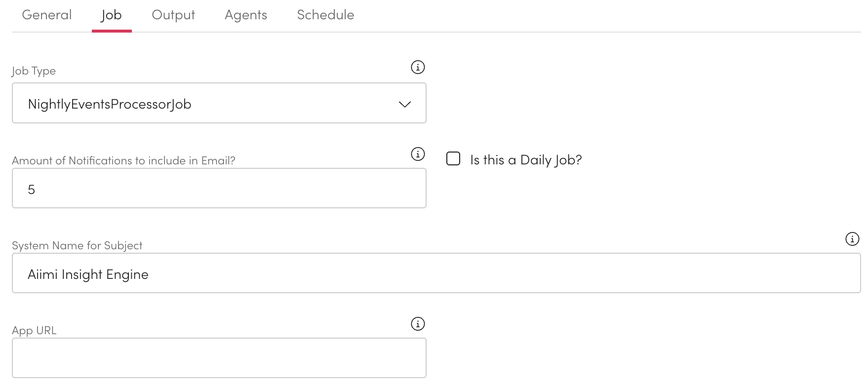Click the System Name for Subject info icon
This screenshot has height=386, width=868.
click(852, 239)
